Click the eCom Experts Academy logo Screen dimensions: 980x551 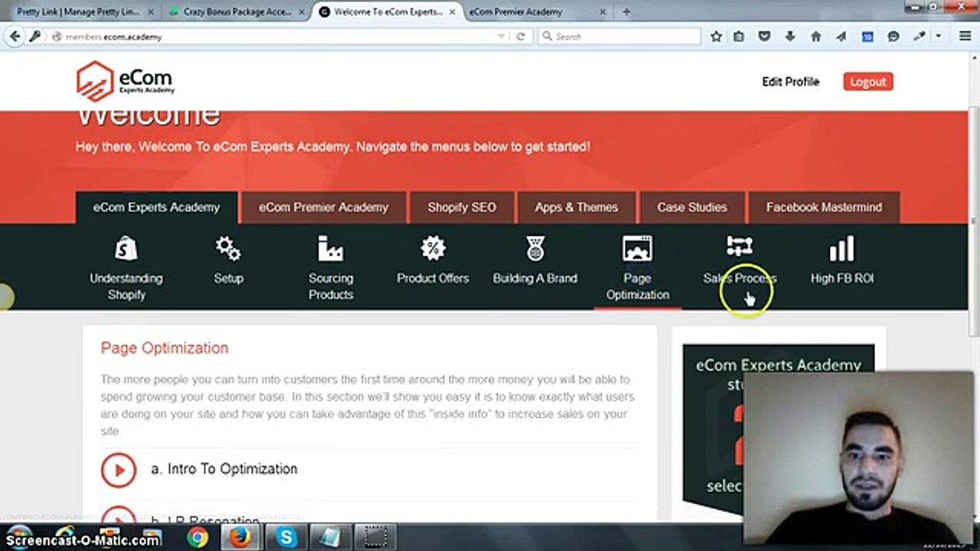(126, 81)
